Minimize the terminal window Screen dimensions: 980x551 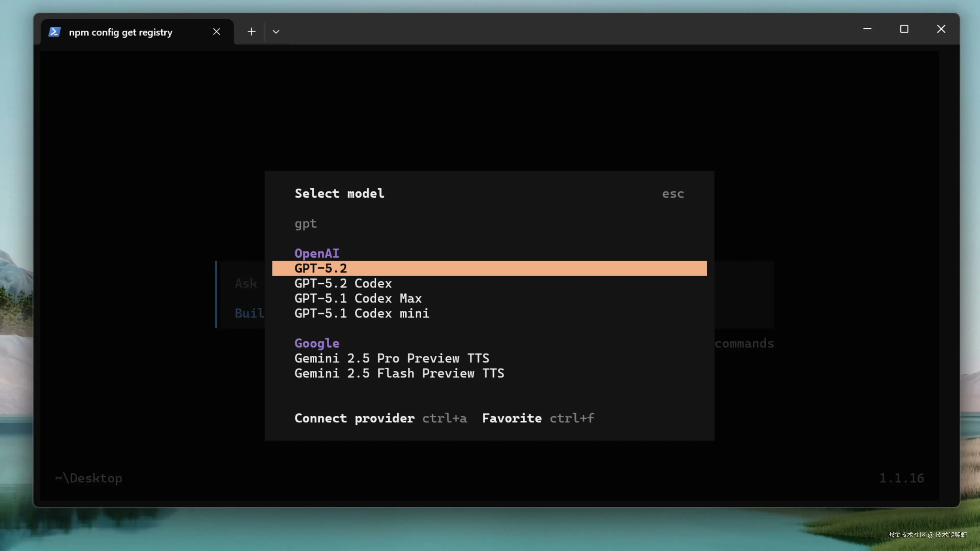(867, 29)
